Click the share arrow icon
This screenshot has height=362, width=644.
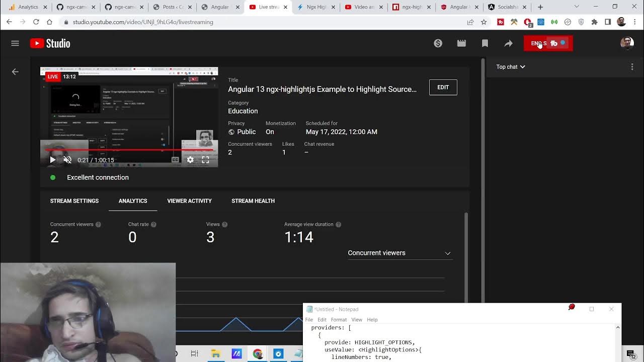509,43
